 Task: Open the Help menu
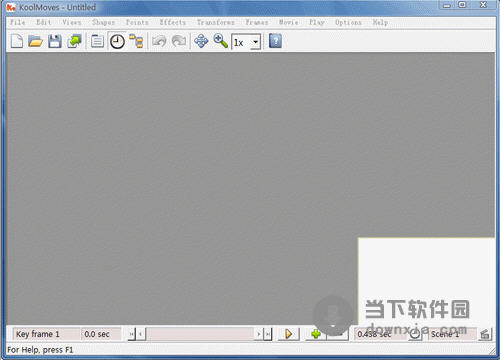[380, 22]
